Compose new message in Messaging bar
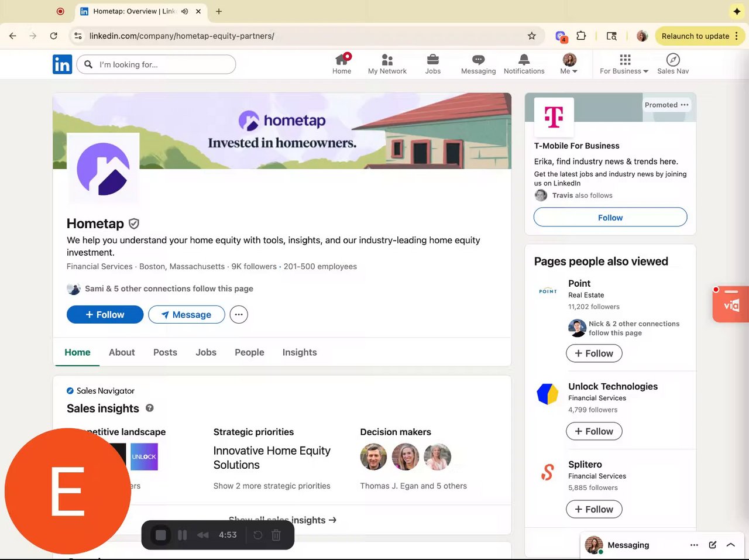749x560 pixels. [712, 545]
